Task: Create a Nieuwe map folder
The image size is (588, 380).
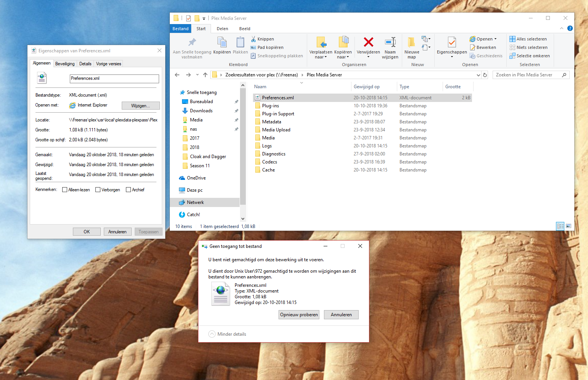Action: click(412, 48)
